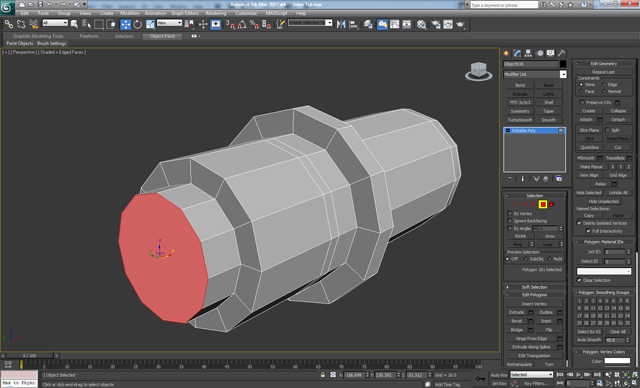Open the Motion command panel tab
The image size is (640, 388).
click(x=540, y=53)
